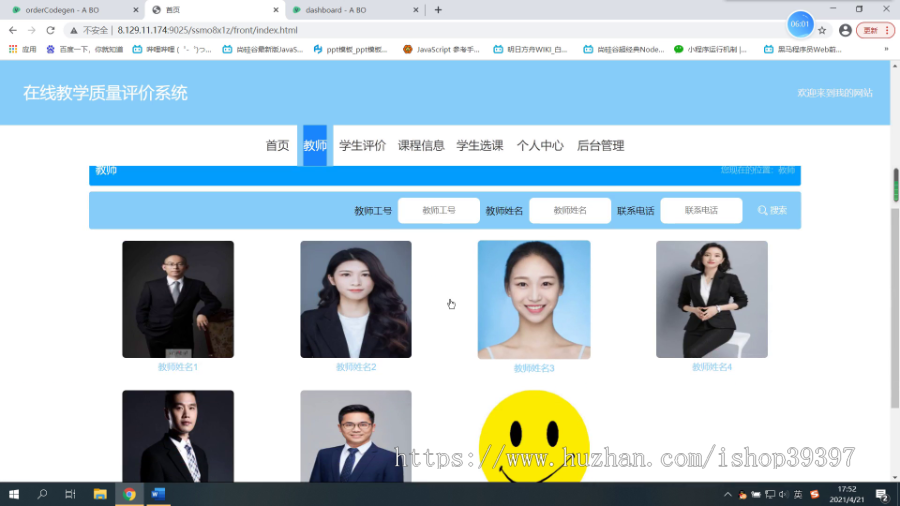Open the yellow smiley face teacher card
This screenshot has width=900, height=506.
(x=534, y=437)
